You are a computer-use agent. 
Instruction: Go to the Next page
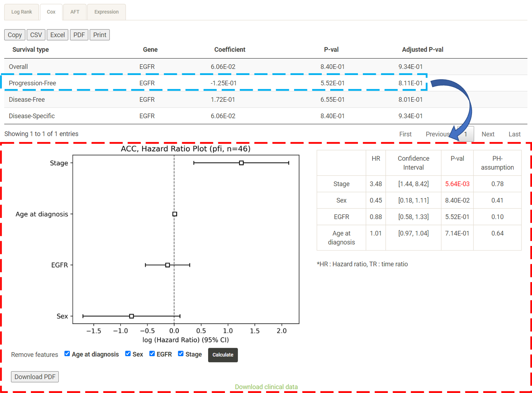[488, 134]
